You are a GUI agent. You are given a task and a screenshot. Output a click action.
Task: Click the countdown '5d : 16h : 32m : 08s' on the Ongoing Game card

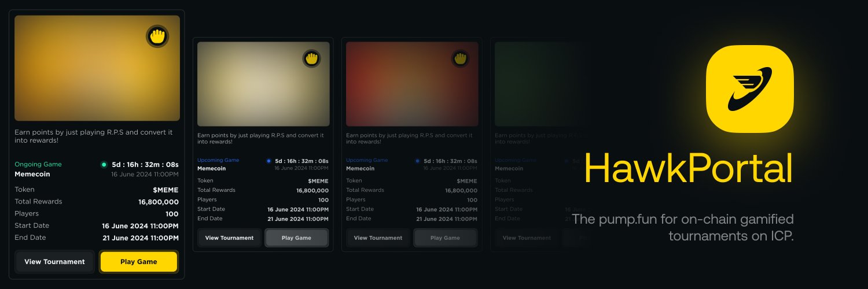click(145, 164)
